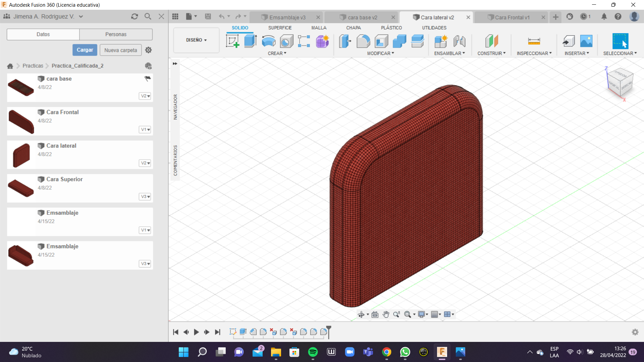Open timeline settings gear

click(635, 332)
